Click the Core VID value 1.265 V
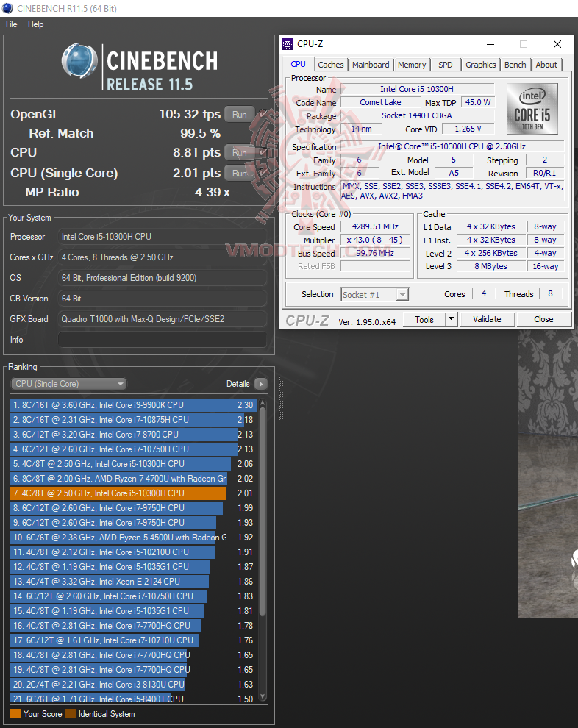The width and height of the screenshot is (578, 728). click(x=468, y=129)
